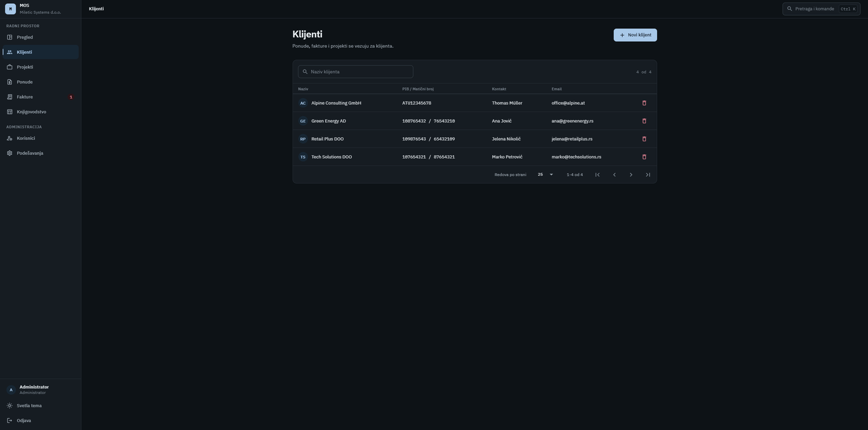Click contact Ana Jović
Viewport: 868px width, 430px height.
(502, 121)
